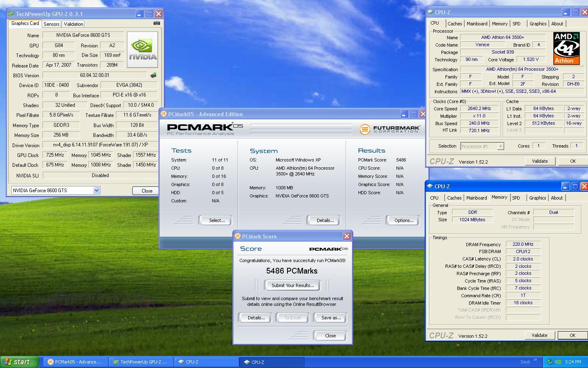Open Graphics tab in top CPU-Z window
This screenshot has height=368, width=588.
tap(538, 24)
